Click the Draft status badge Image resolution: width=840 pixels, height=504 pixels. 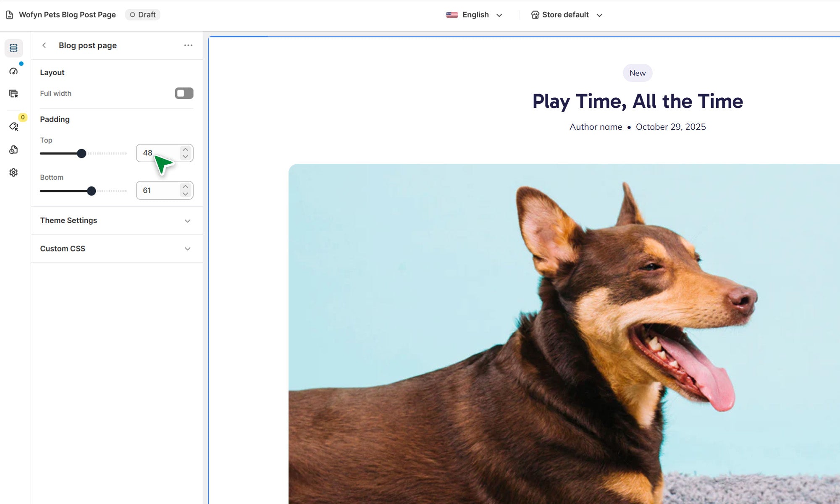point(142,15)
